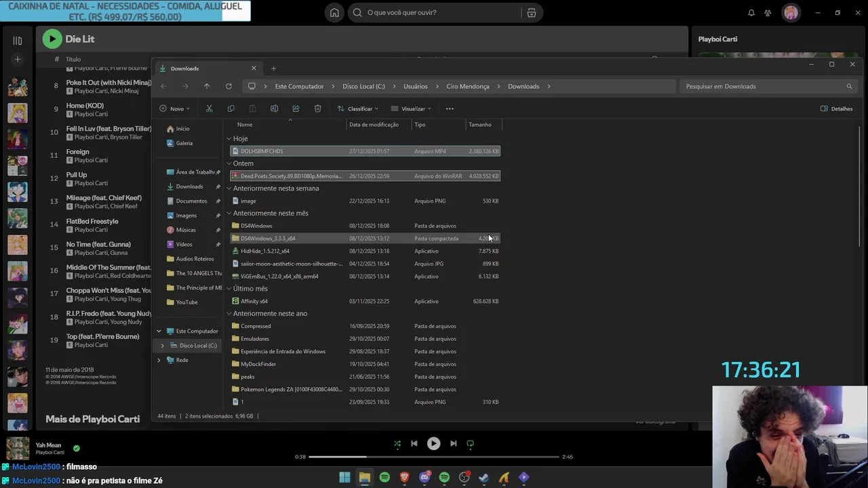
Task: Open Documentos in the navigation pane
Action: [191, 201]
